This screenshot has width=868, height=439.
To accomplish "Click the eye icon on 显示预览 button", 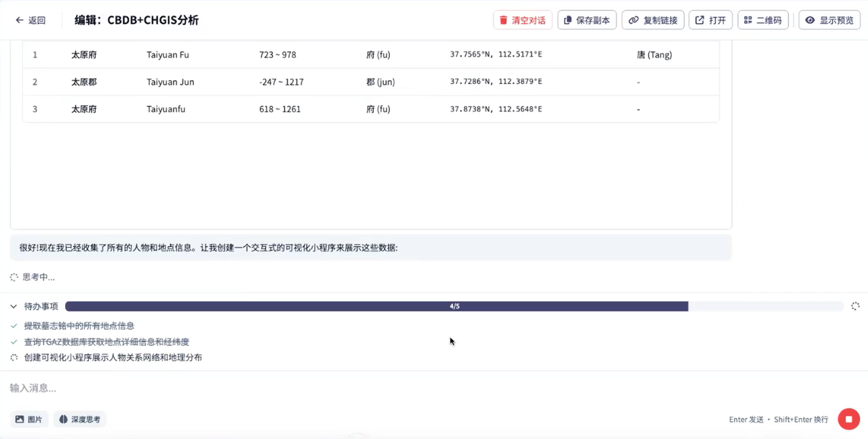I will pos(809,20).
